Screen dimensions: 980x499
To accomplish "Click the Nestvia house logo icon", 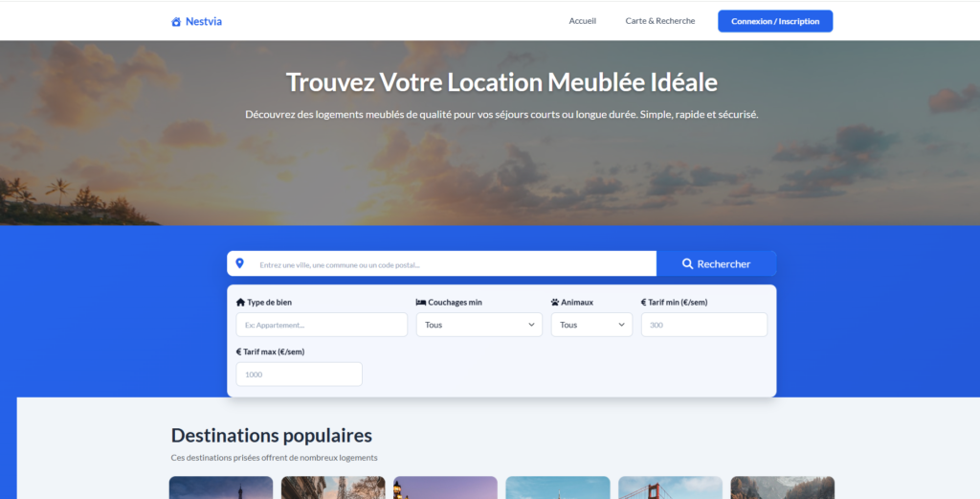I will click(176, 21).
